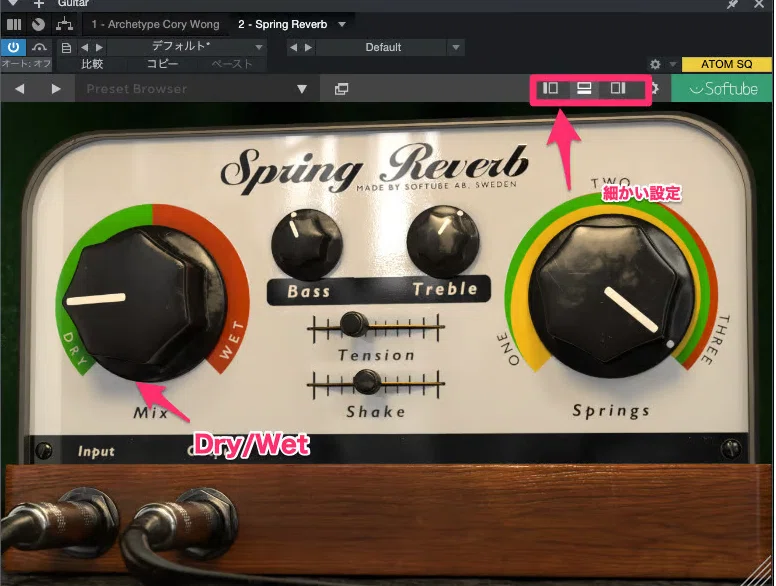Load next Softube preset with right arrow
This screenshot has height=586, width=776.
tap(56, 89)
